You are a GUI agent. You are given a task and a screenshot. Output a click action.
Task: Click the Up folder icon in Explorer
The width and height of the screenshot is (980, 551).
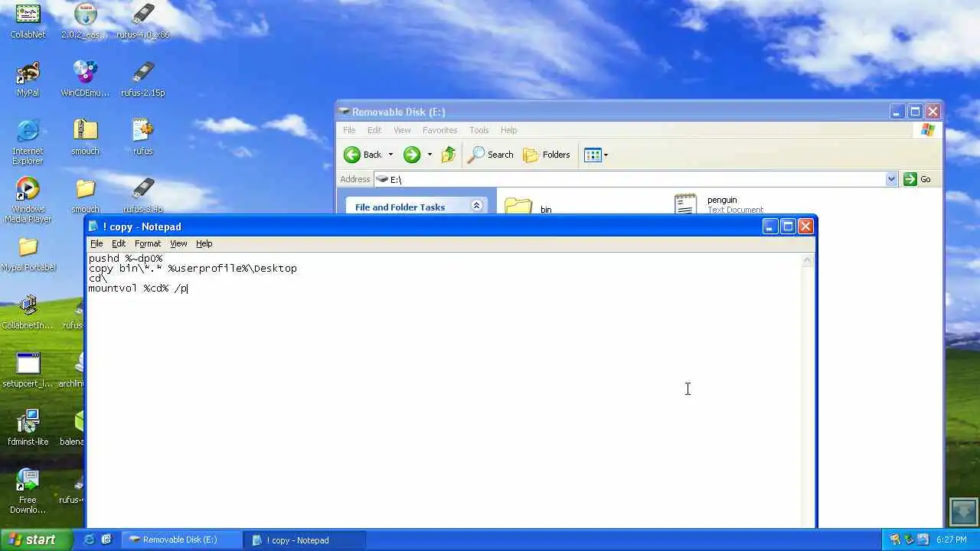pyautogui.click(x=449, y=155)
